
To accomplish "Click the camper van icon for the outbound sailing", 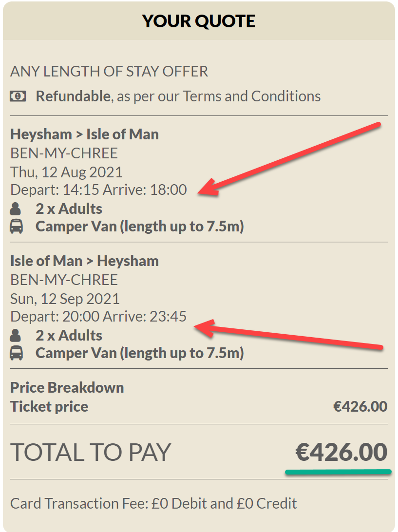I will tap(17, 227).
